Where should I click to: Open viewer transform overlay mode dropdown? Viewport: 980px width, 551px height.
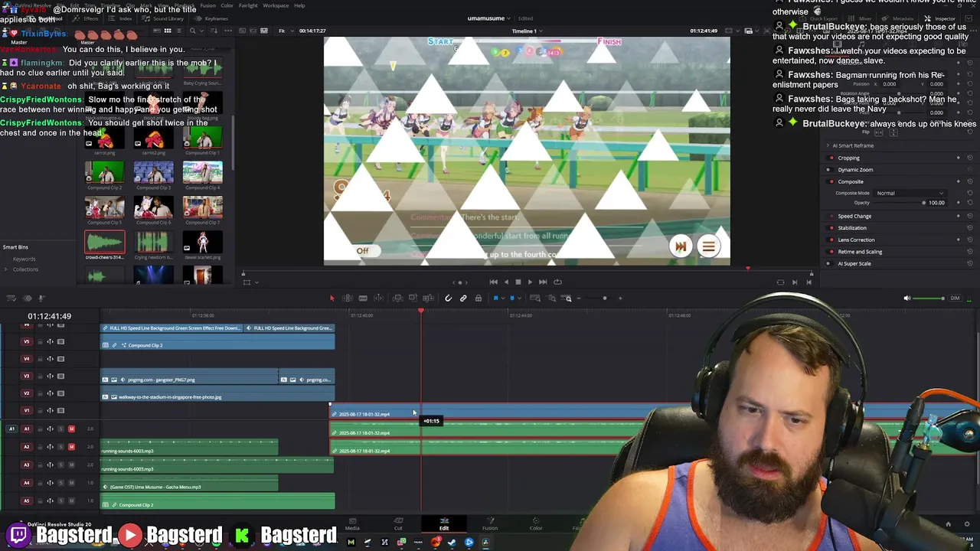pos(256,282)
